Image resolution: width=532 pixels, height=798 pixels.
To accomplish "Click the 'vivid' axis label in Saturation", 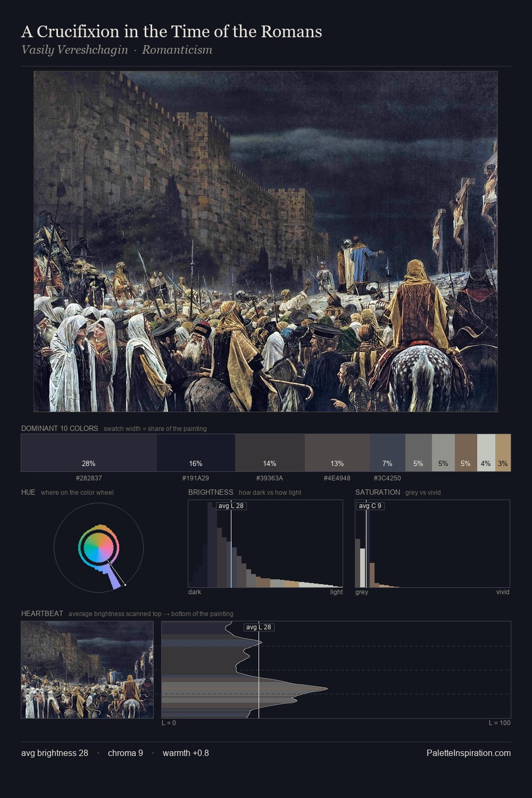I will [x=503, y=592].
